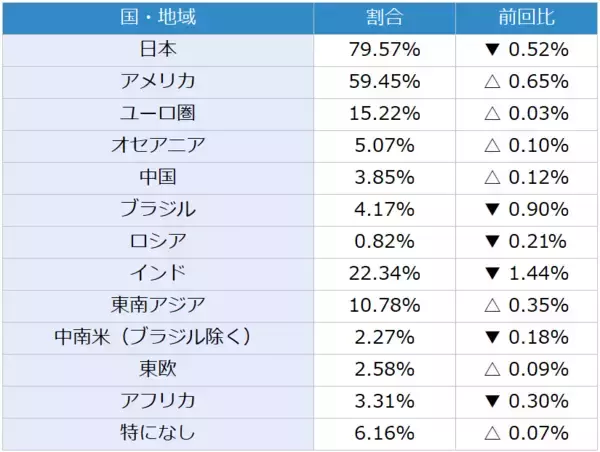Click the 中国 cell
This screenshot has height=452, width=600.
(158, 177)
